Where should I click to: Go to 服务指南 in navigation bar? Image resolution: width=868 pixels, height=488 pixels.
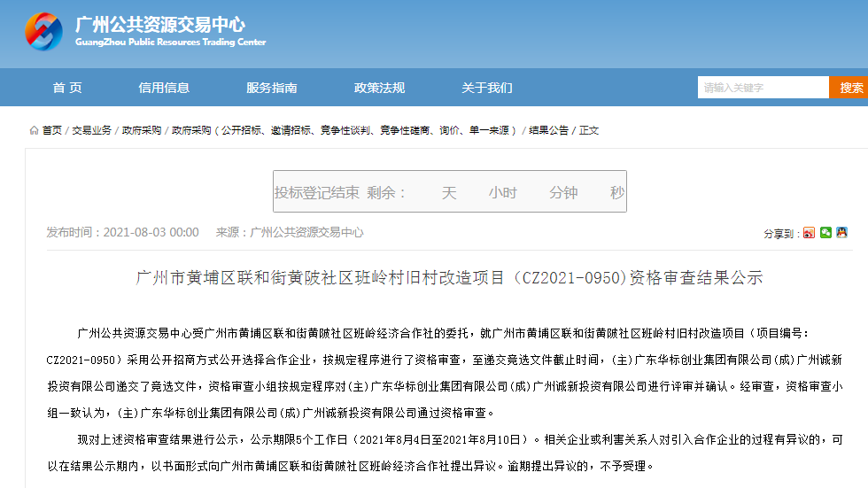(x=272, y=88)
